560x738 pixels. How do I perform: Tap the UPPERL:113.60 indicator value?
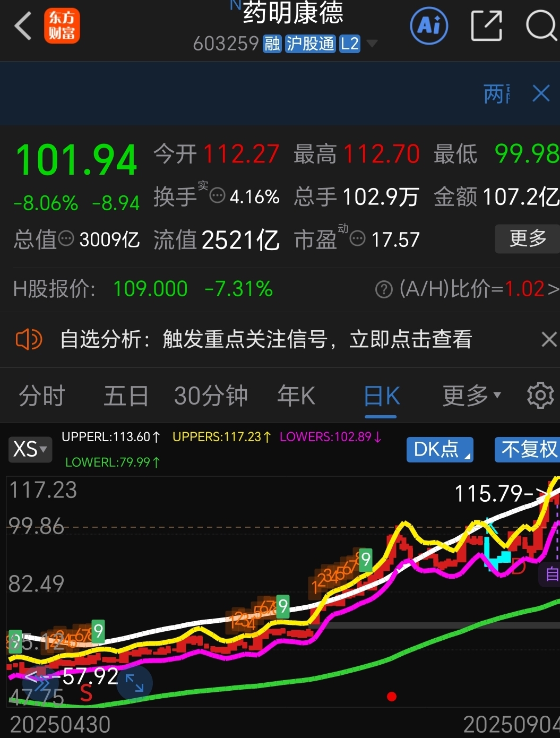[111, 437]
